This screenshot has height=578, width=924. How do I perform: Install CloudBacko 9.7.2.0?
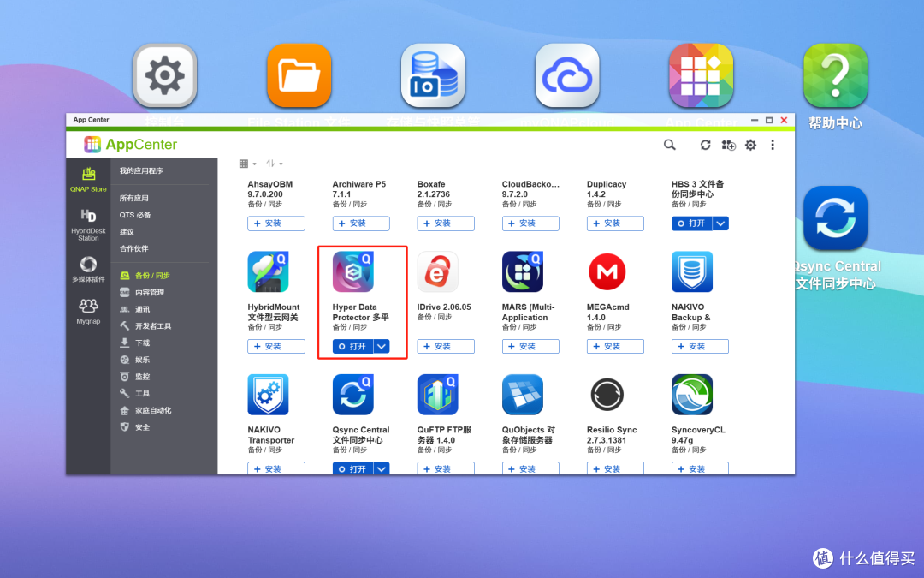[x=531, y=223]
